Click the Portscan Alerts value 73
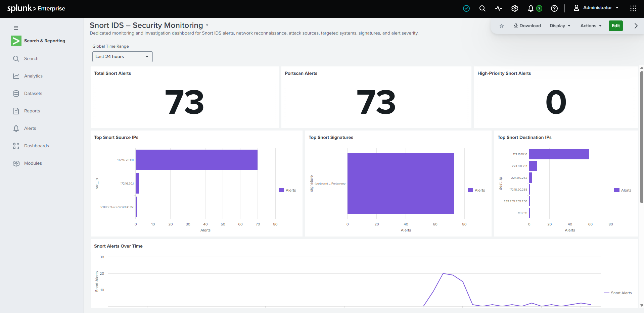This screenshot has height=313, width=644. tap(376, 102)
